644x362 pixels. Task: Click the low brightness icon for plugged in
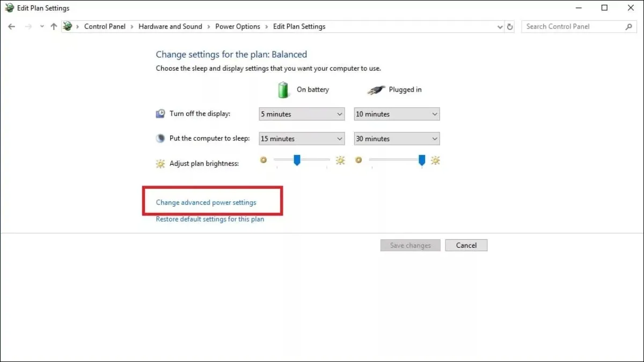pyautogui.click(x=358, y=160)
